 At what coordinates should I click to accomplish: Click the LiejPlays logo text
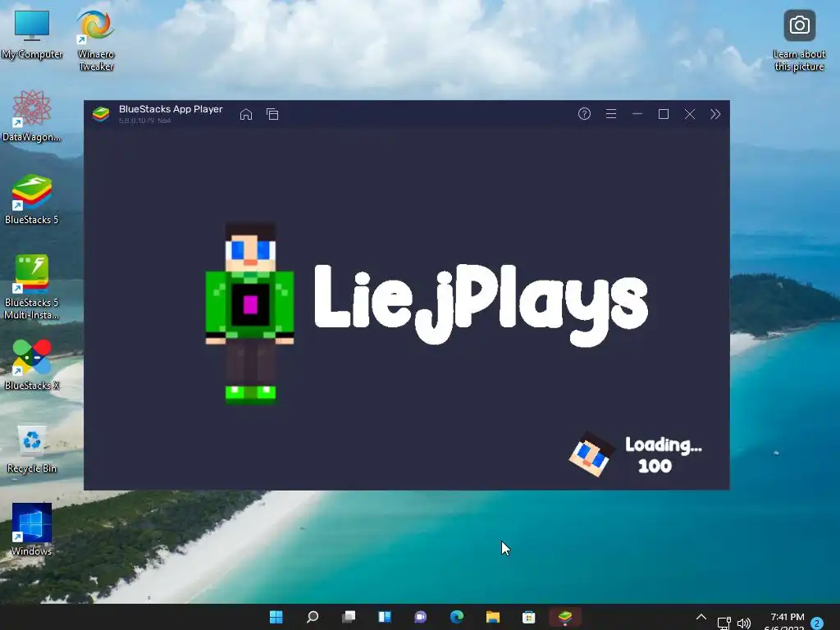481,305
